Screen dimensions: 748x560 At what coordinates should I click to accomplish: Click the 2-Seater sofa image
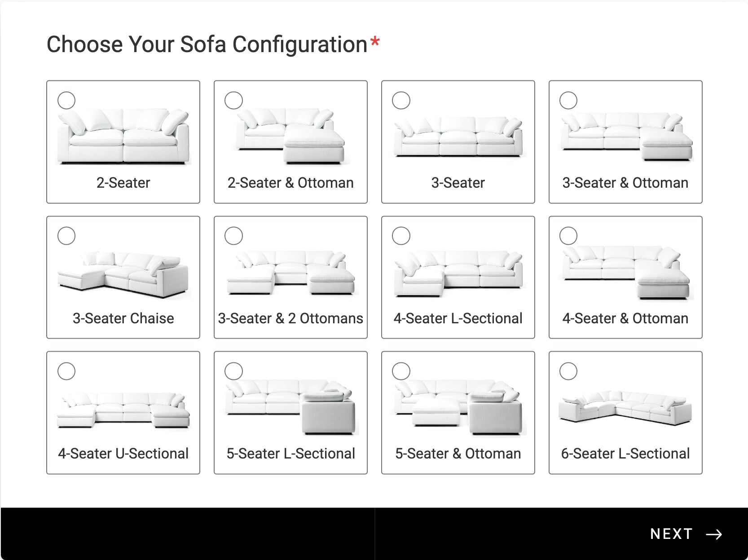(x=123, y=136)
